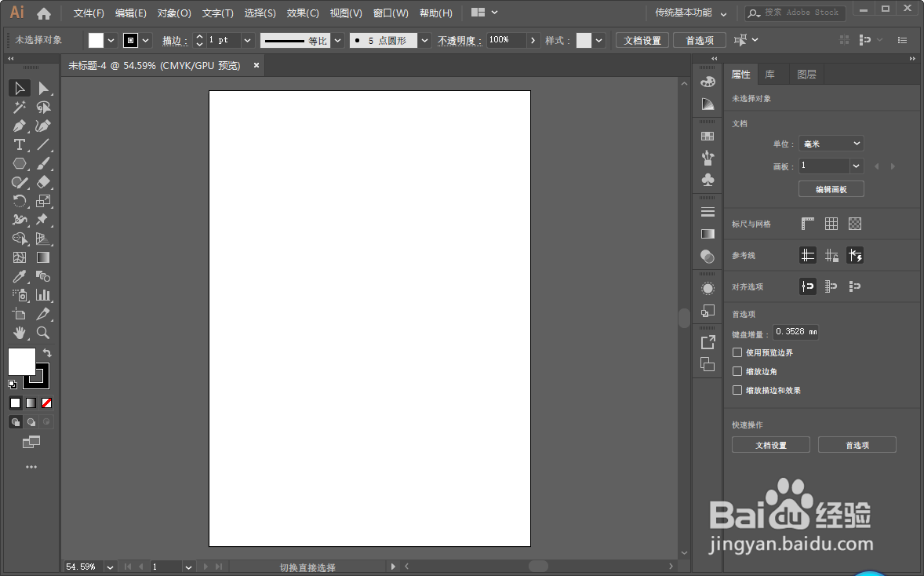
Task: Select the Blend tool
Action: (43, 276)
